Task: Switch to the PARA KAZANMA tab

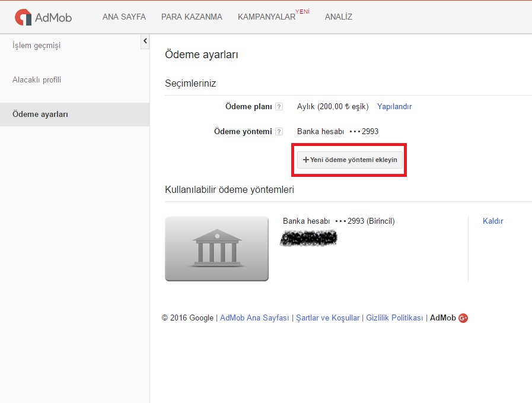Action: click(192, 17)
